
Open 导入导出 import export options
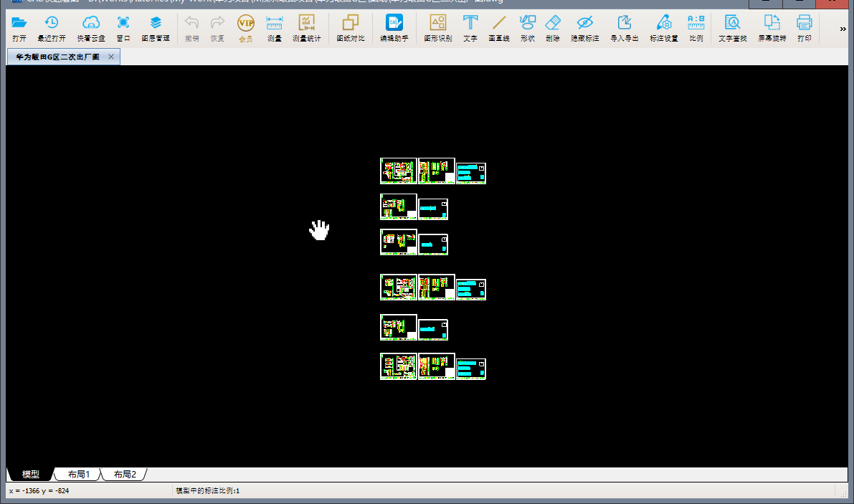click(624, 28)
